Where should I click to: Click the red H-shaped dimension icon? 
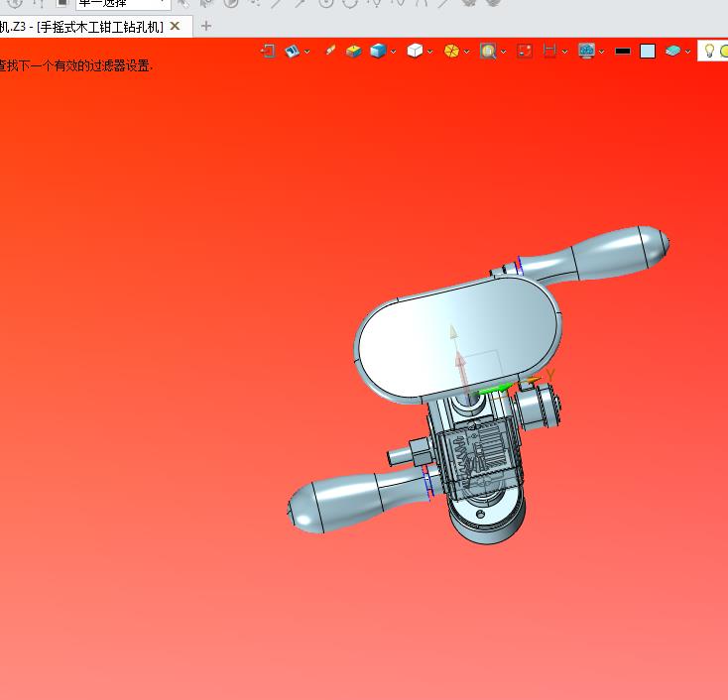pos(549,51)
